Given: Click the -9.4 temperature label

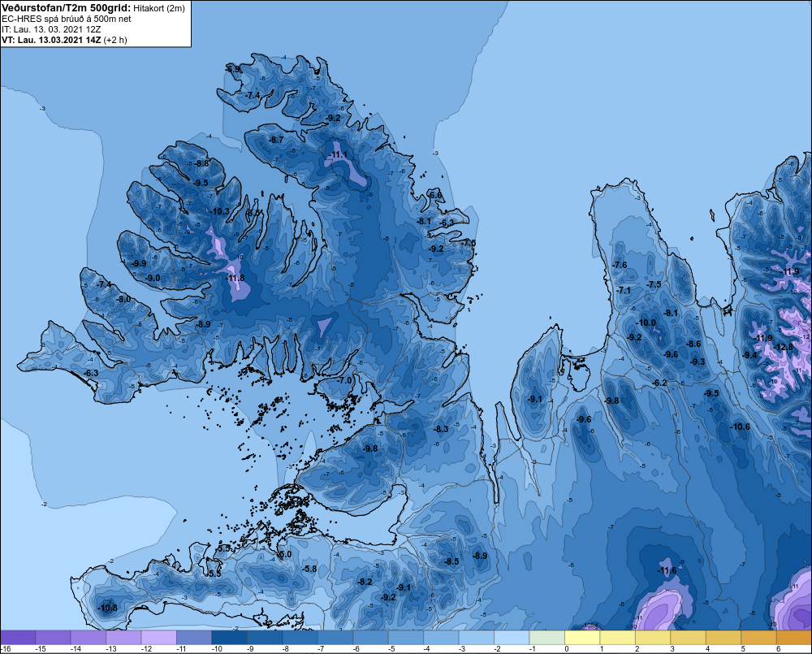Looking at the screenshot, I should tap(749, 355).
